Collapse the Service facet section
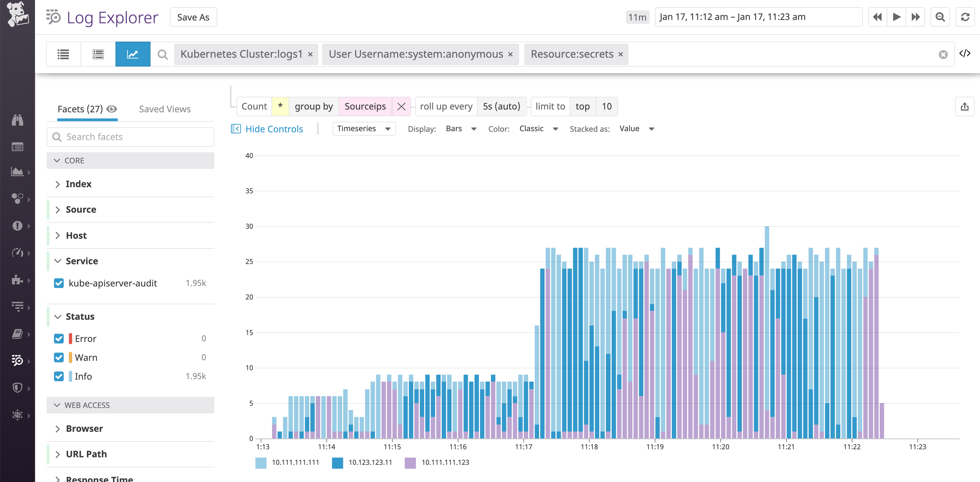The height and width of the screenshot is (482, 980). tap(58, 261)
